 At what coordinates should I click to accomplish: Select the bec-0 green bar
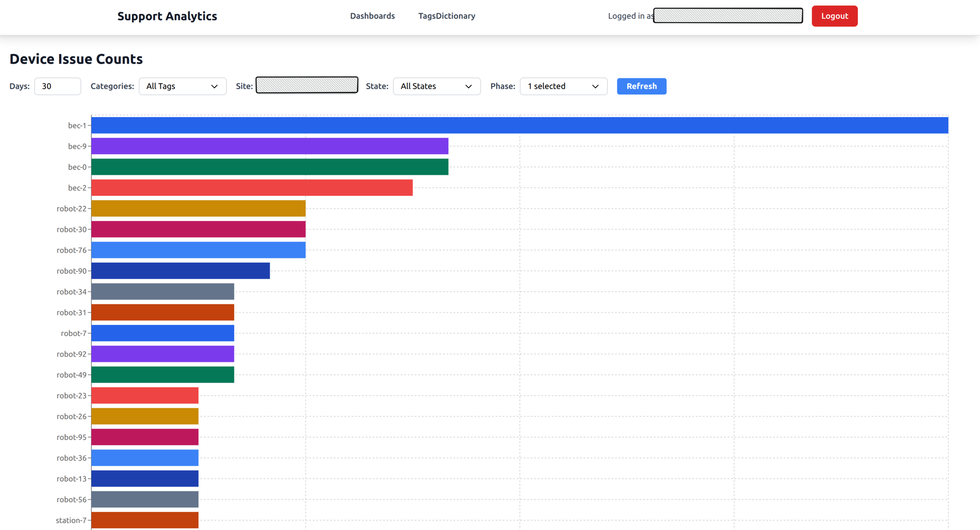(x=270, y=167)
